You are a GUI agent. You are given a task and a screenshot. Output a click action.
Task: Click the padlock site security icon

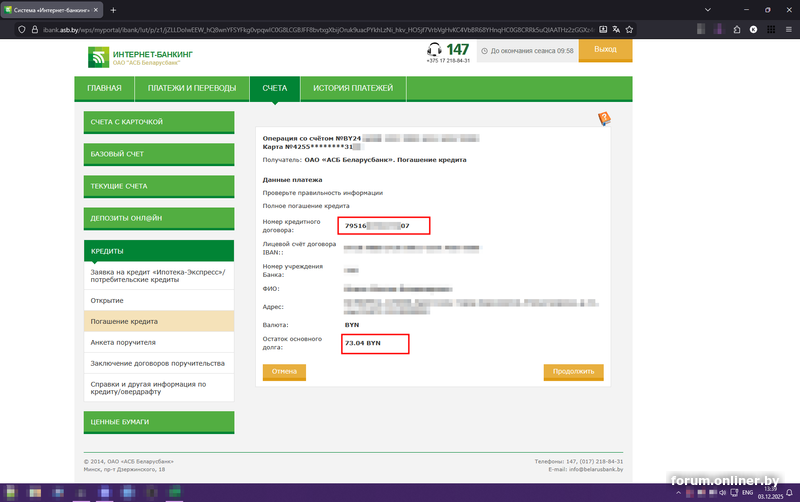point(35,30)
